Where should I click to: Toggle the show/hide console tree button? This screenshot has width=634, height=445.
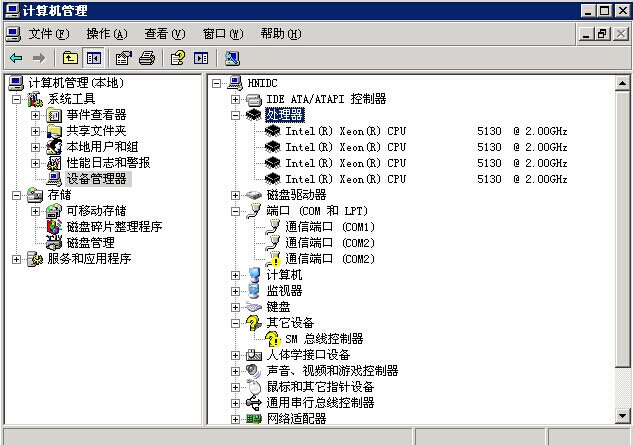[93, 58]
